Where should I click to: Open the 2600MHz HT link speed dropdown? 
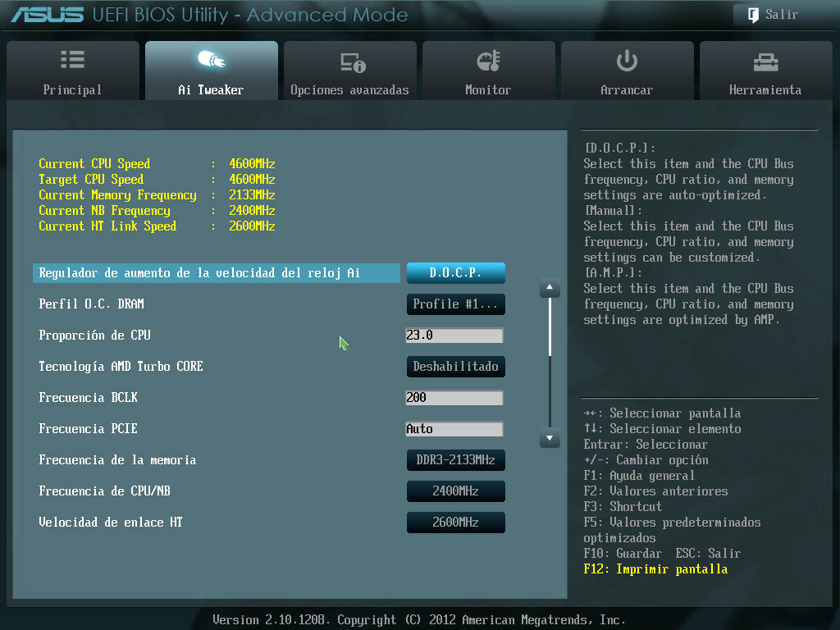pyautogui.click(x=456, y=523)
